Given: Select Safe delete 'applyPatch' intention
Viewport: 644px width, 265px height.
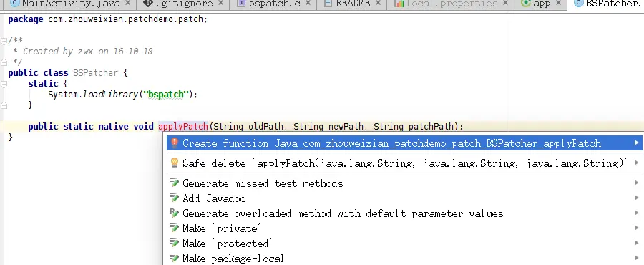Looking at the screenshot, I should coord(404,163).
